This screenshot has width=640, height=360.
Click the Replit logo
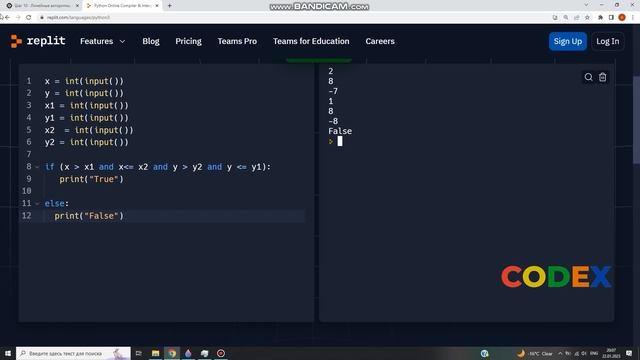click(38, 41)
